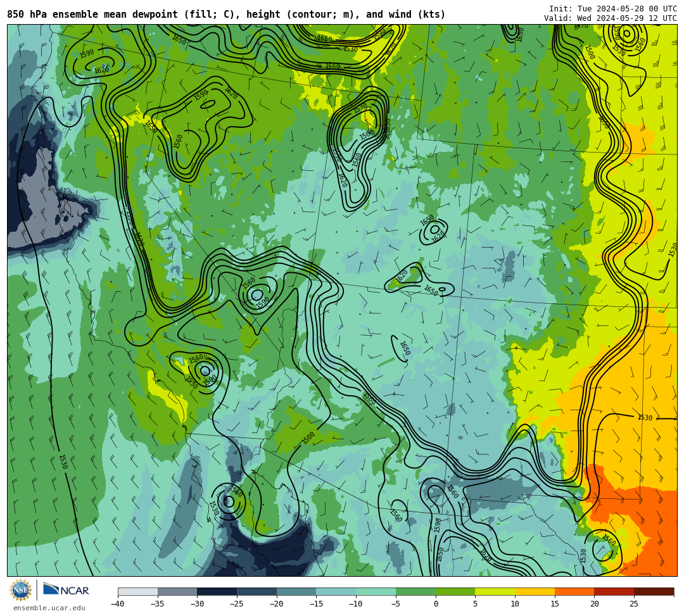Click the 20 colorbar tick label
The height and width of the screenshot is (616, 684).
click(595, 604)
